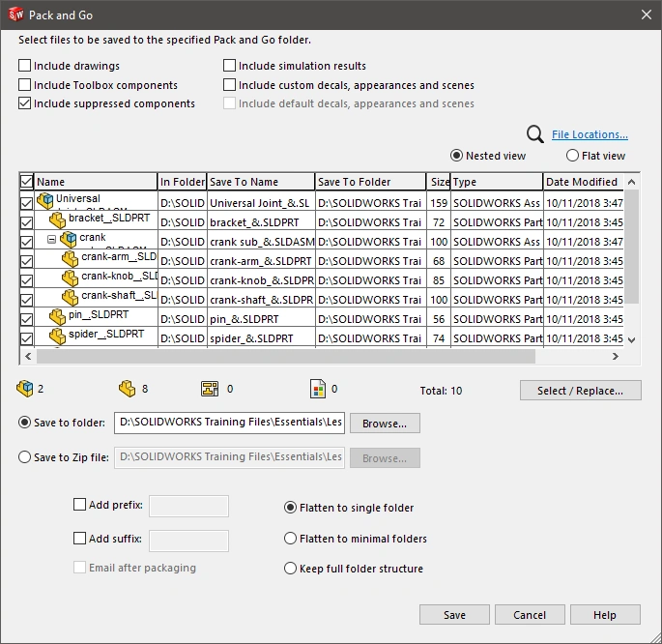This screenshot has height=644, width=662.
Task: Uncheck Include suppressed components
Action: point(24,103)
